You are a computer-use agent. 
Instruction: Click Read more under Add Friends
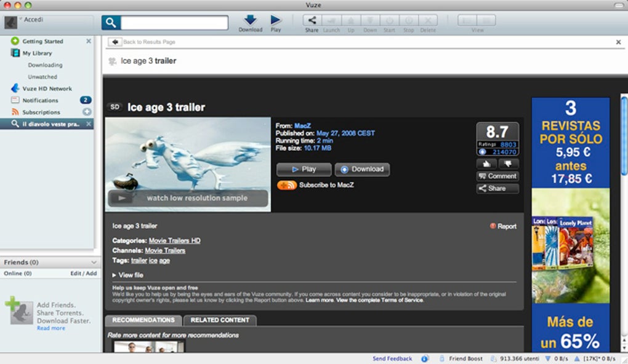pyautogui.click(x=51, y=328)
